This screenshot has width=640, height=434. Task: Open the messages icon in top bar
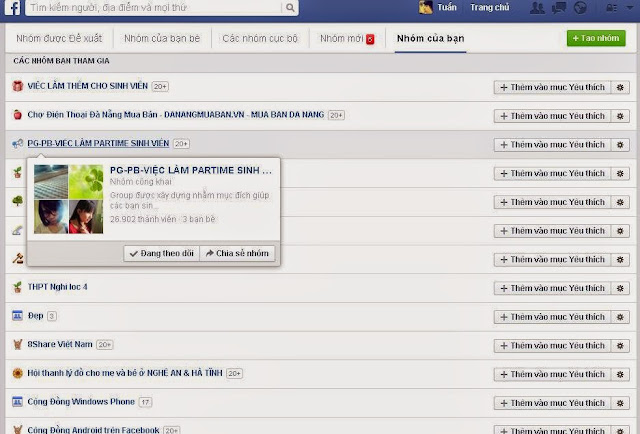pos(558,8)
